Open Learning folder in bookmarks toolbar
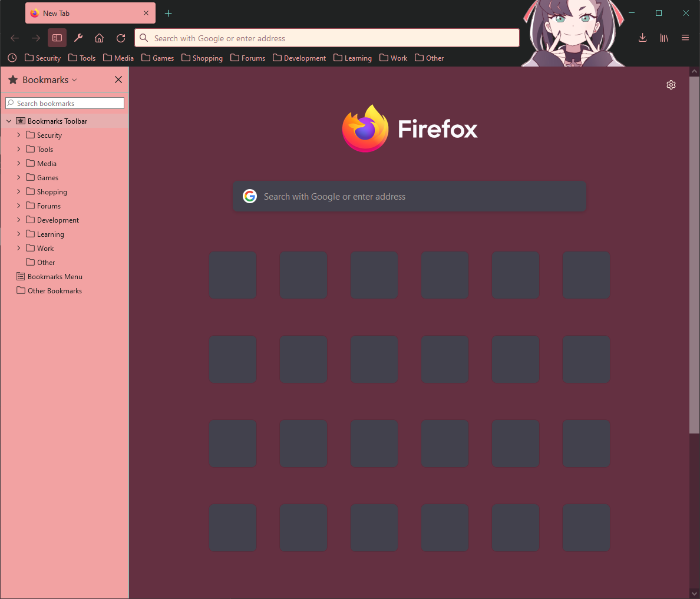Image resolution: width=700 pixels, height=599 pixels. 353,58
